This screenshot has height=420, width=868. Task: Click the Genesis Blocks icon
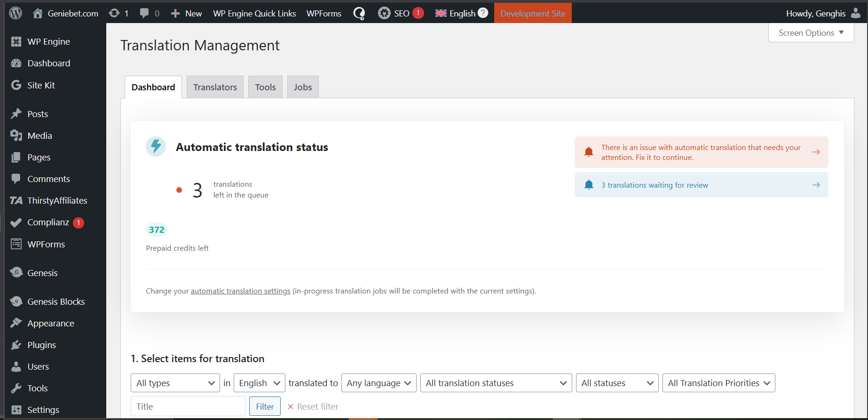(16, 301)
